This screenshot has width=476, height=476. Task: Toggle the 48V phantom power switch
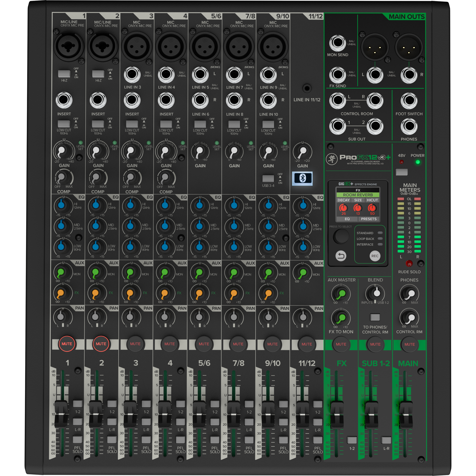tap(401, 172)
